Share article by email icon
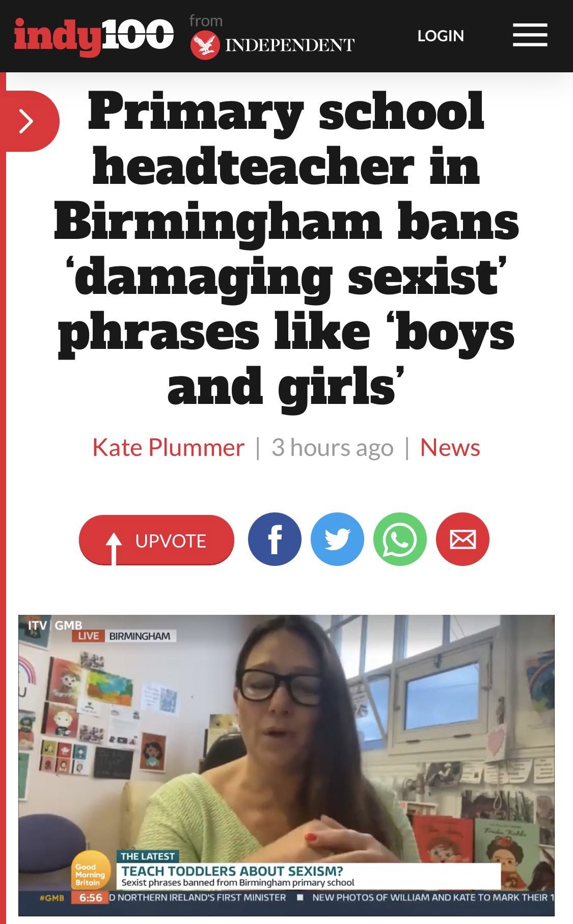This screenshot has height=924, width=573. click(462, 539)
